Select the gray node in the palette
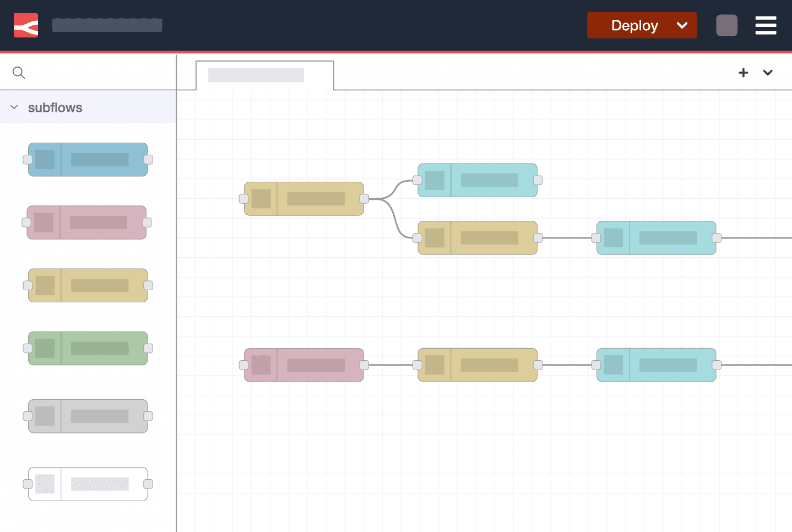792x532 pixels. (x=88, y=416)
